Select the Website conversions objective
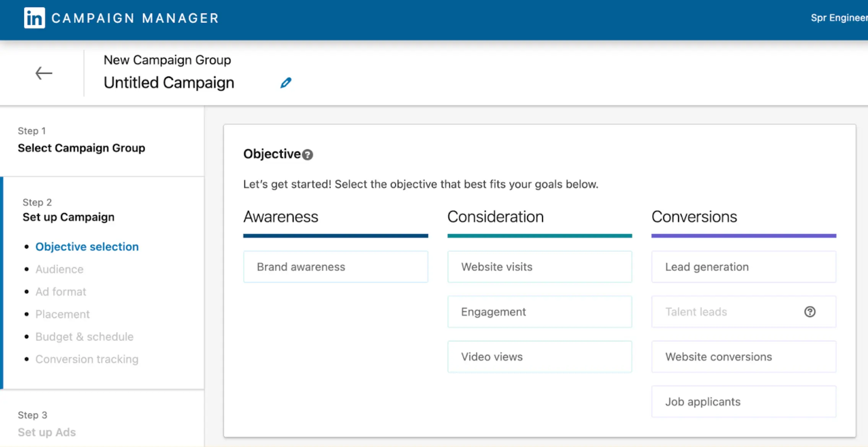This screenshot has width=868, height=447. click(743, 356)
